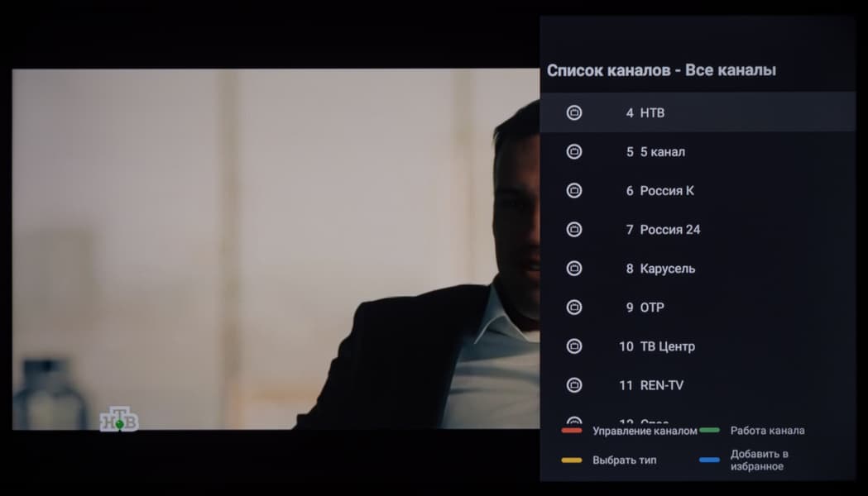The height and width of the screenshot is (496, 868).
Task: Click the TV icon beside REN-TV
Action: 574,385
